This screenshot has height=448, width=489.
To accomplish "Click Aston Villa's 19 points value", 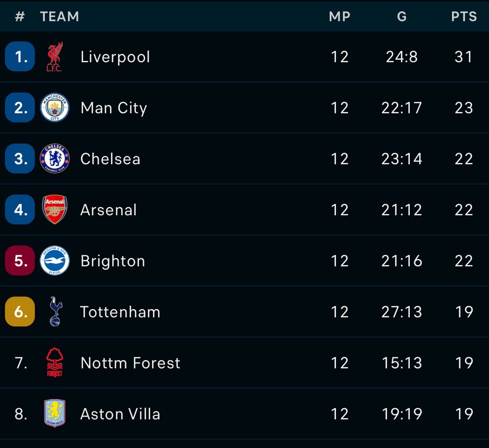I will tap(464, 414).
